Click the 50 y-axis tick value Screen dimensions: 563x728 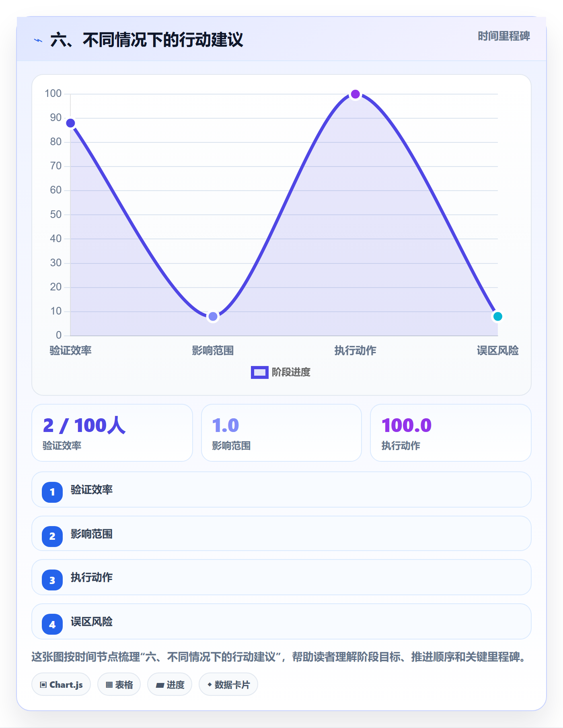click(56, 214)
